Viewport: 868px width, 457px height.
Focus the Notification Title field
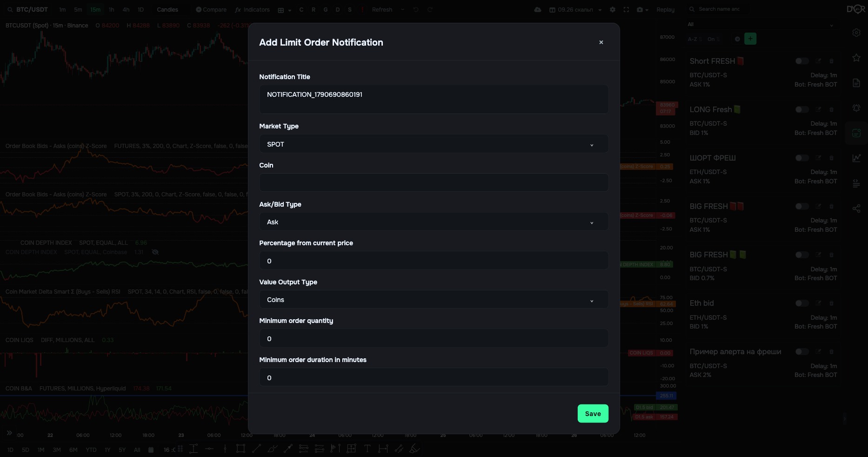pyautogui.click(x=434, y=99)
